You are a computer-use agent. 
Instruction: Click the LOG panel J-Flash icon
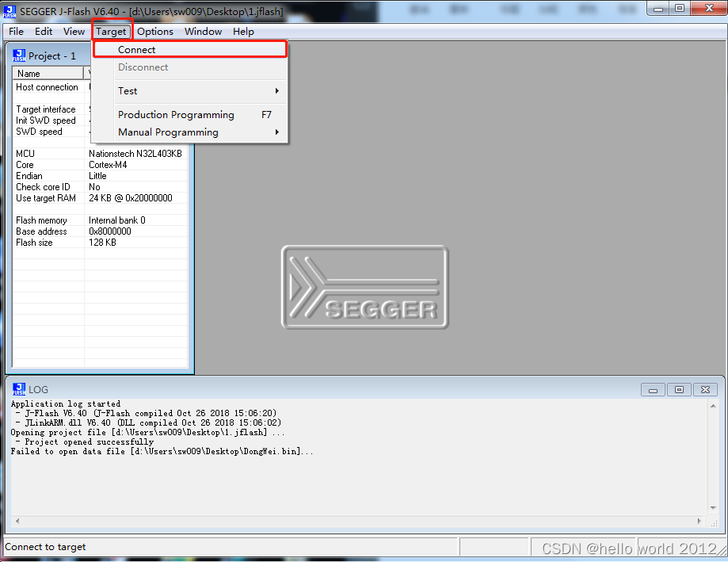pyautogui.click(x=19, y=389)
